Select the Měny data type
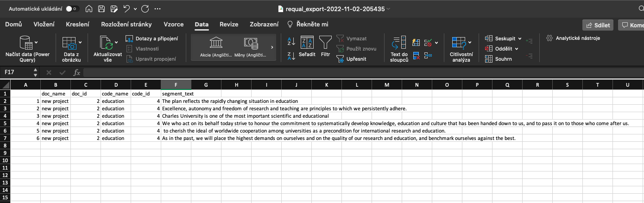 click(251, 48)
